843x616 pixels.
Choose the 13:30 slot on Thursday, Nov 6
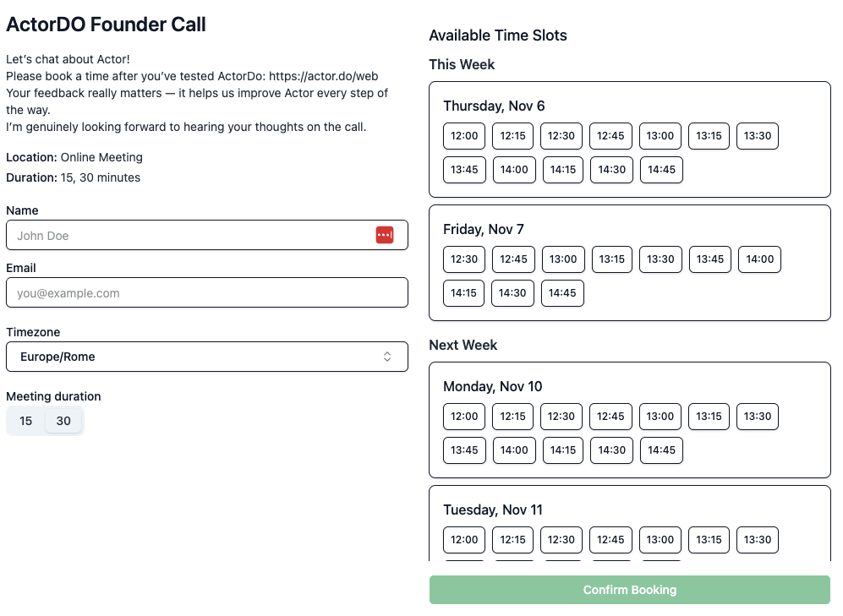(x=758, y=136)
